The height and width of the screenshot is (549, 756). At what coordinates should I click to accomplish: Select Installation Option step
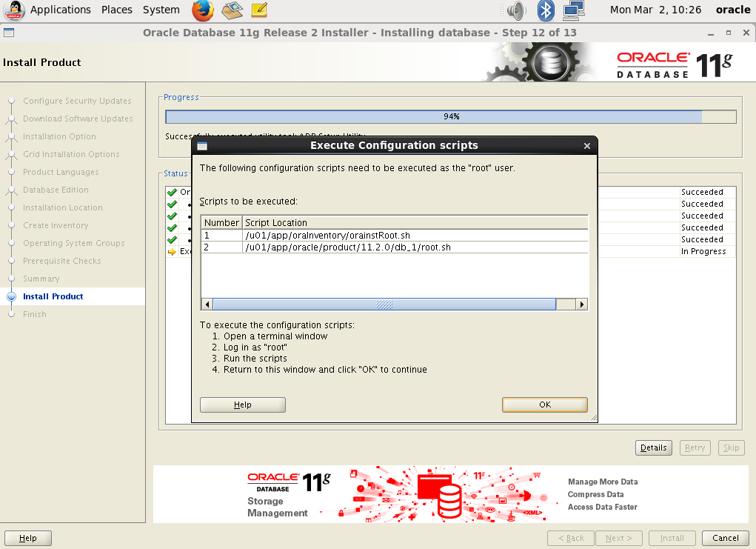59,136
